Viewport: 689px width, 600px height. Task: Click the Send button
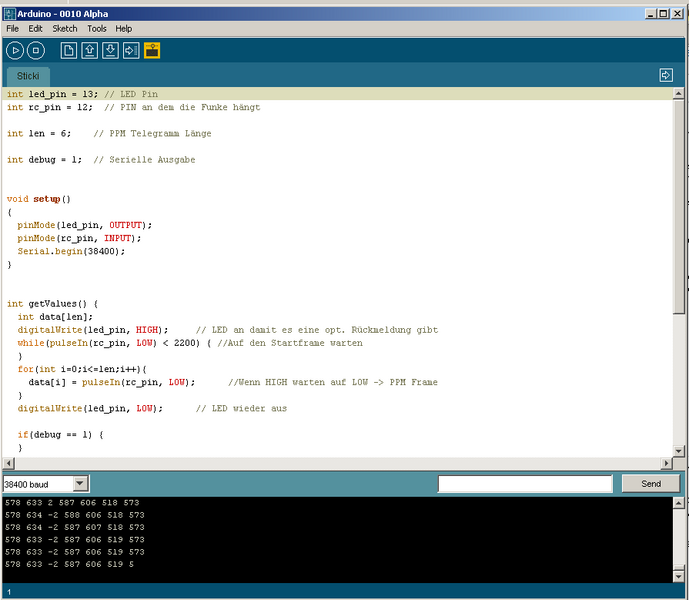click(x=650, y=484)
